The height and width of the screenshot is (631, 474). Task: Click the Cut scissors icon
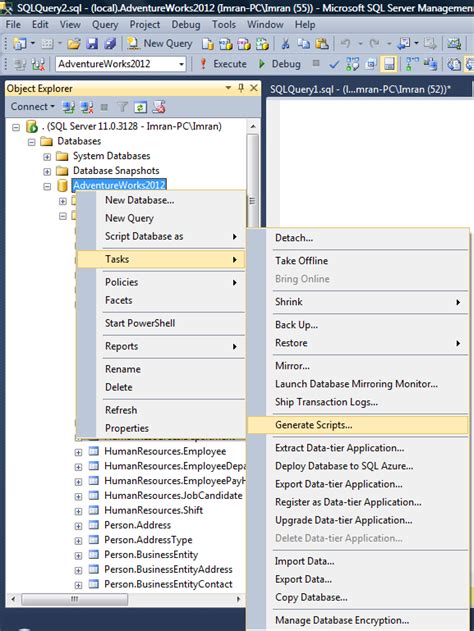click(x=285, y=43)
